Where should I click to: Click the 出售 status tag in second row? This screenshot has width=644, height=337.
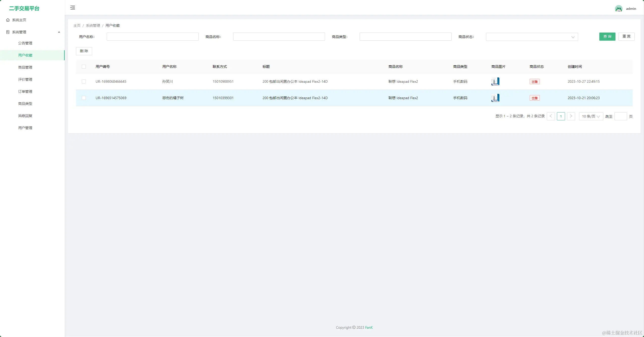(x=534, y=98)
